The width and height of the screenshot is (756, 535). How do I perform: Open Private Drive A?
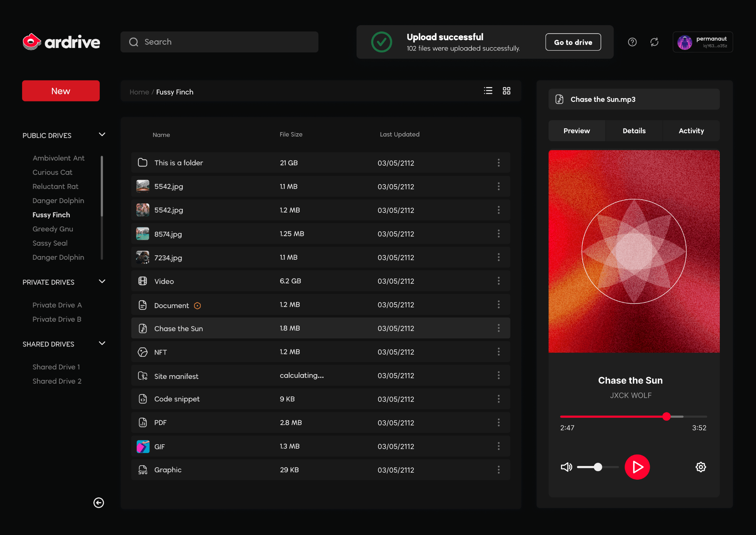57,305
